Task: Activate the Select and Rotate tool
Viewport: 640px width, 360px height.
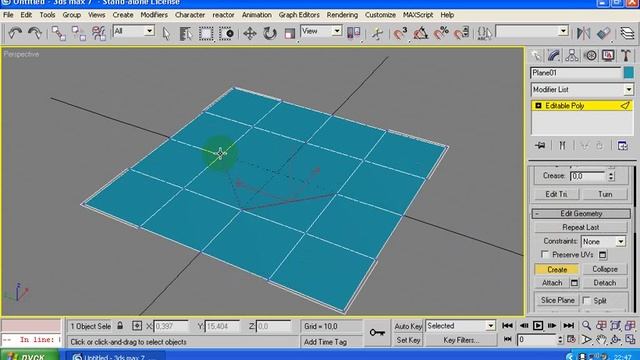Action: tap(269, 33)
